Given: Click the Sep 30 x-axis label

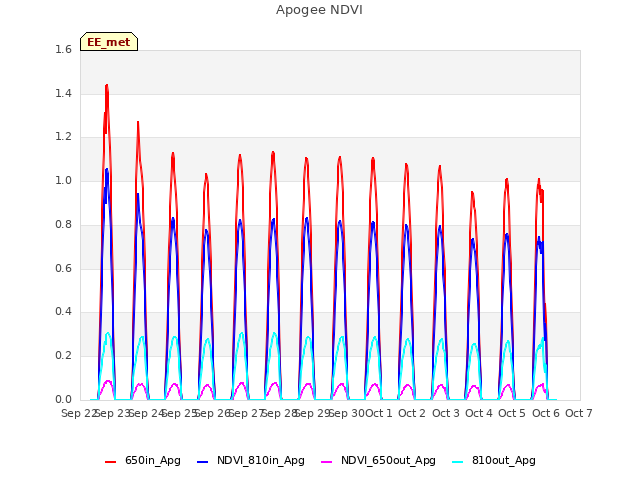Looking at the screenshot, I should 347,413.
